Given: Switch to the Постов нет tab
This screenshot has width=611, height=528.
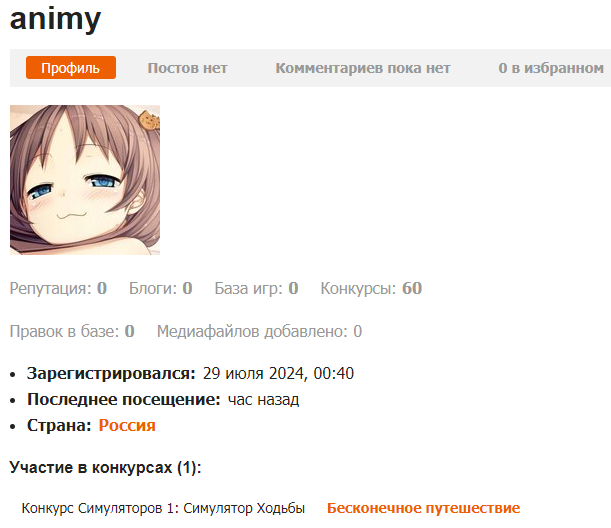Looking at the screenshot, I should tap(187, 68).
